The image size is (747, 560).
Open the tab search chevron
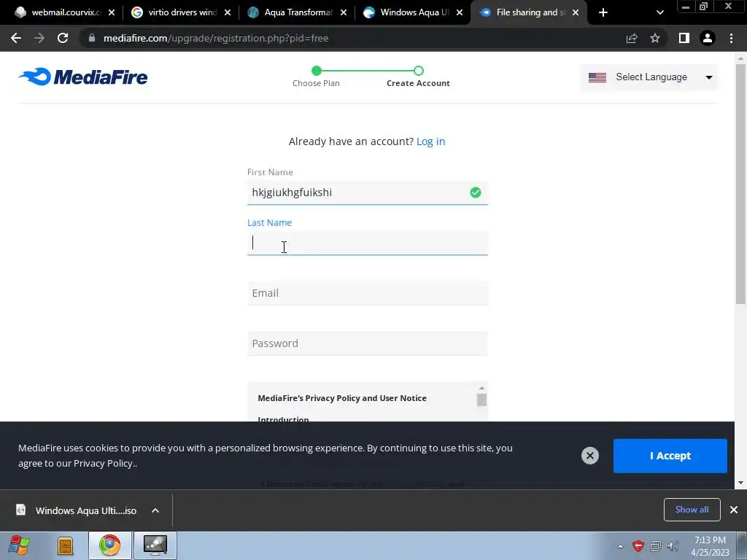tap(659, 12)
